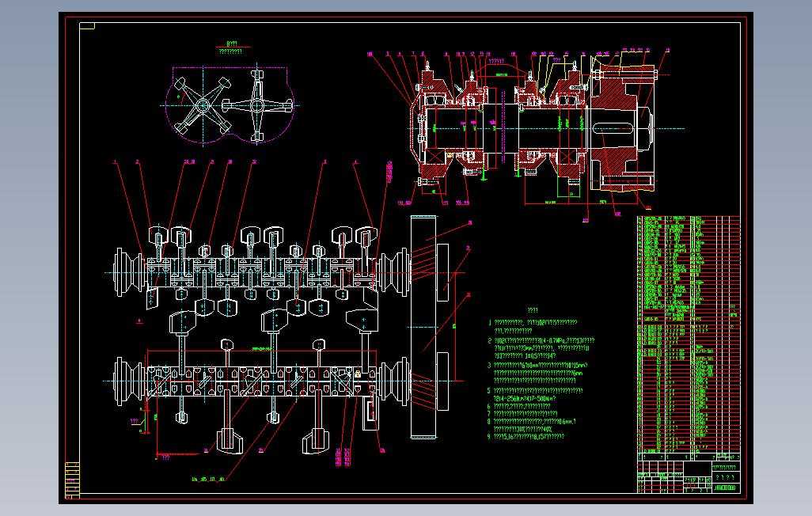The width and height of the screenshot is (812, 516).
Task: Click technical note 9 mentioning 15,16
Action: point(526,437)
